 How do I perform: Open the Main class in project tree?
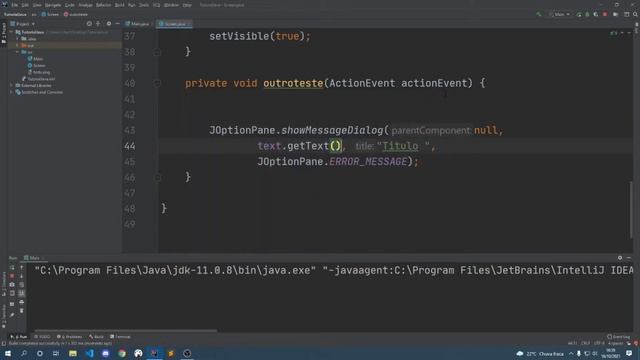click(x=36, y=59)
